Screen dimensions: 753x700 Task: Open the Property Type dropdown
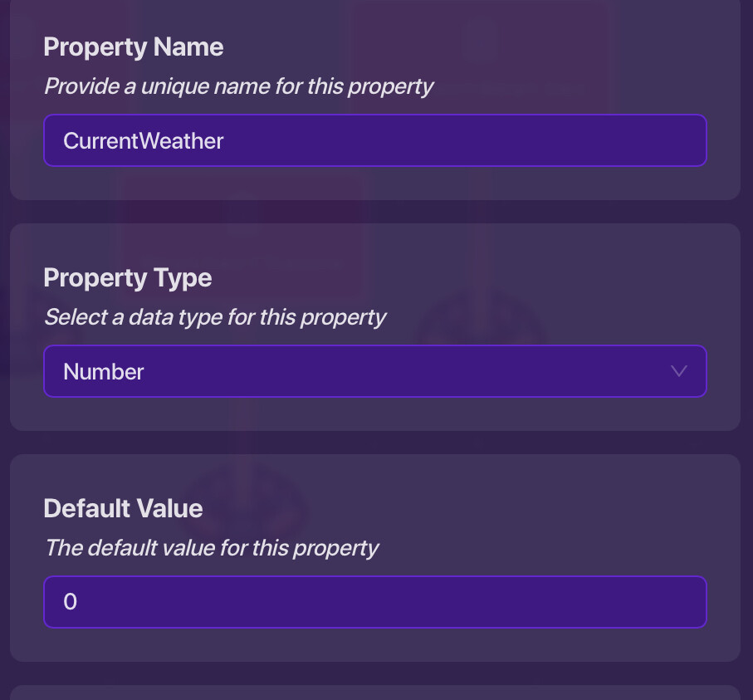(x=374, y=371)
